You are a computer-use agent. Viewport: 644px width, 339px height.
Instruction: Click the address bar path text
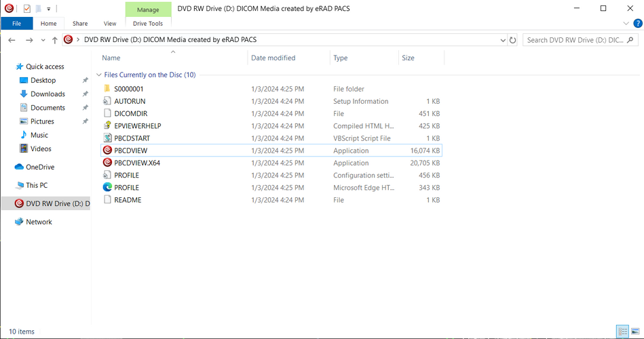[x=170, y=40]
